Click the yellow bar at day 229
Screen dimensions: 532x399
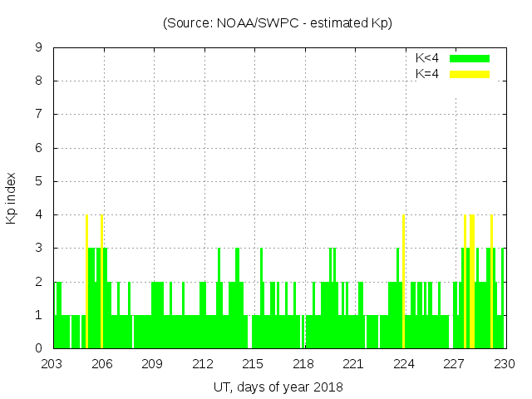point(491,281)
